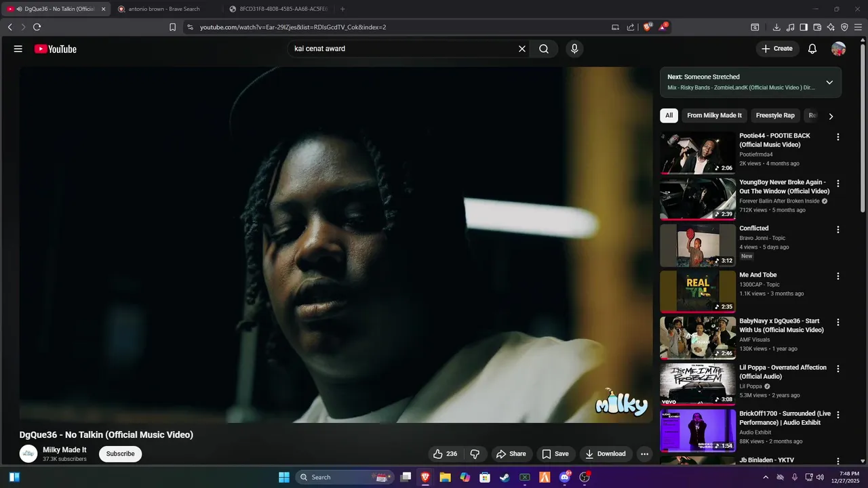Dislike the video with thumbs down
The image size is (868, 488).
click(x=475, y=454)
